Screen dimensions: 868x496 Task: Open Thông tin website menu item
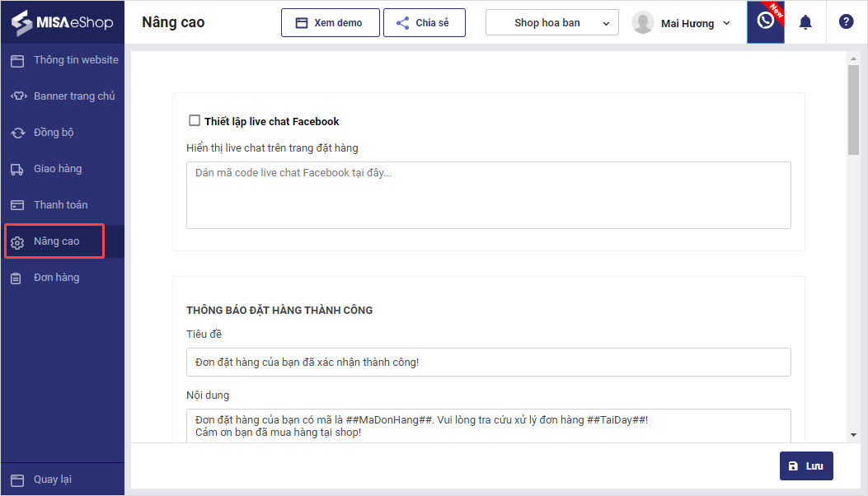click(75, 60)
